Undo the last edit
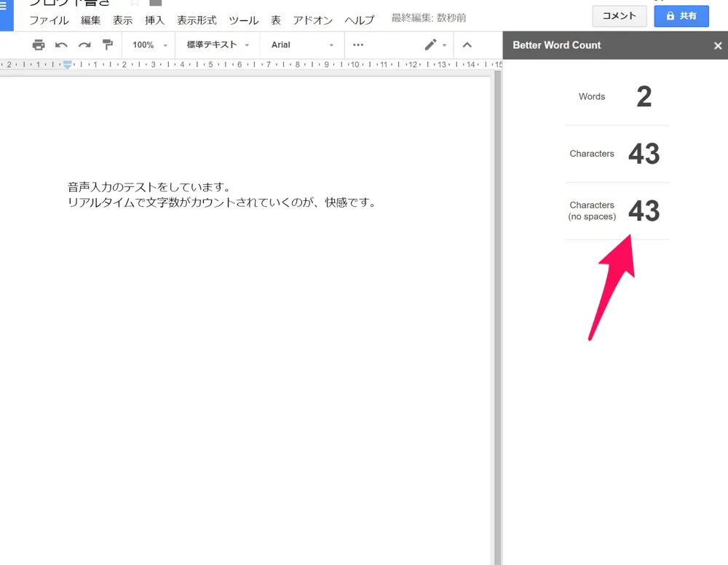Image resolution: width=728 pixels, height=565 pixels. (61, 45)
